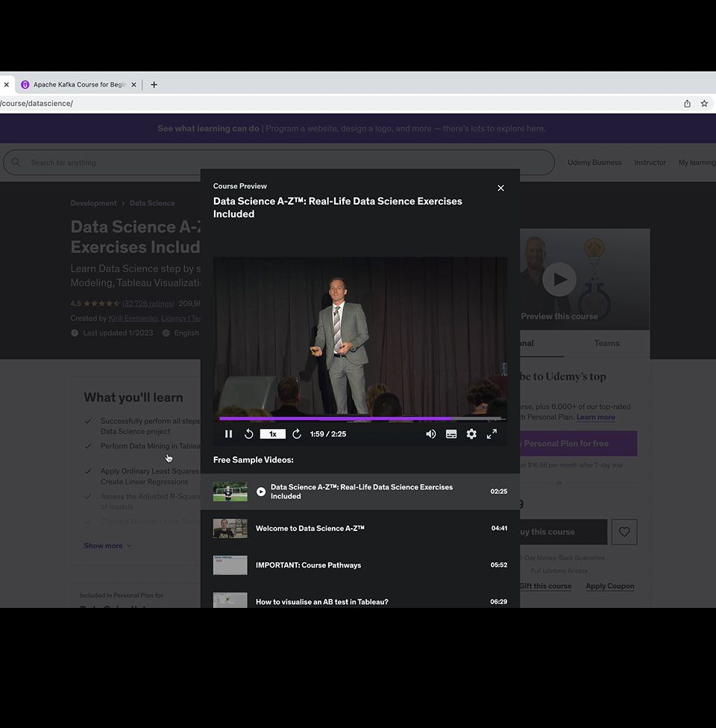Go to My learning

coord(697,163)
